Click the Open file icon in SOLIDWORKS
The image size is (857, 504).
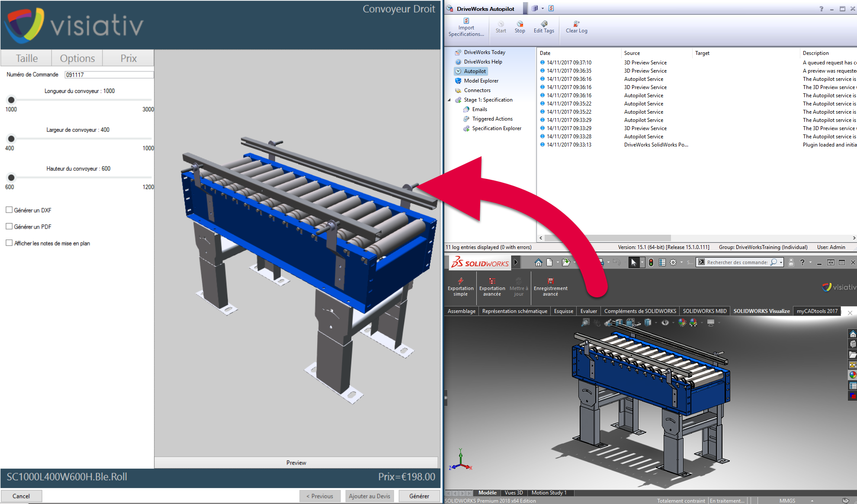pos(566,262)
